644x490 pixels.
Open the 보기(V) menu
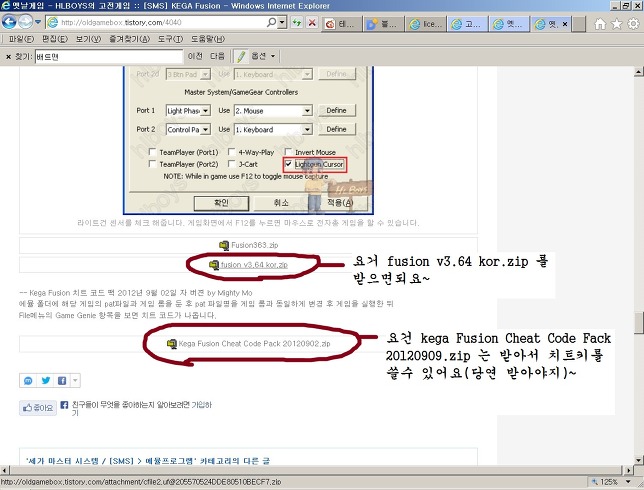88,39
